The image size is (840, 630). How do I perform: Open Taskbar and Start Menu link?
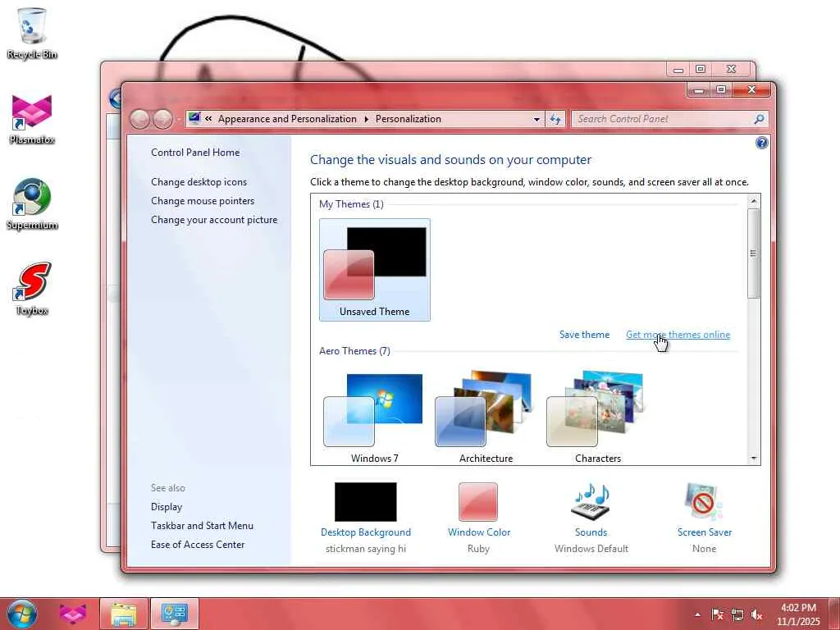(202, 526)
